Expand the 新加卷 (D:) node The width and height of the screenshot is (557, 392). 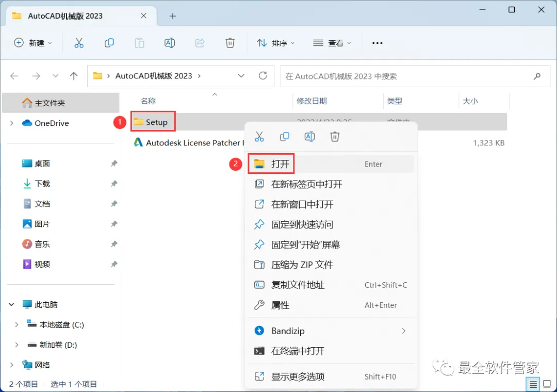17,345
